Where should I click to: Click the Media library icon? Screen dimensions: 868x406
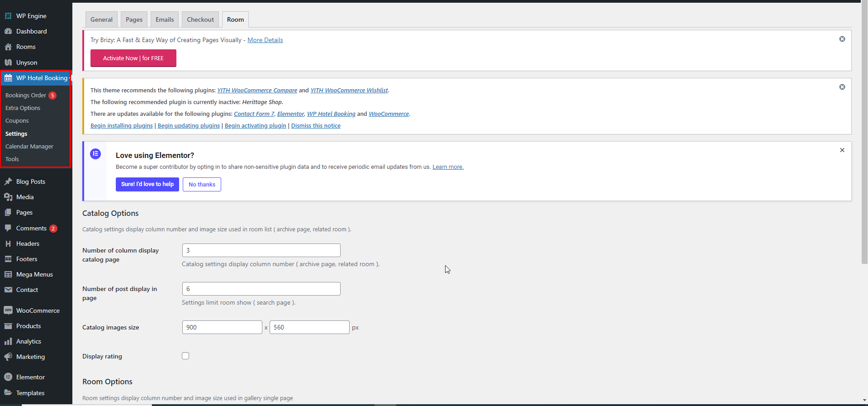point(8,197)
